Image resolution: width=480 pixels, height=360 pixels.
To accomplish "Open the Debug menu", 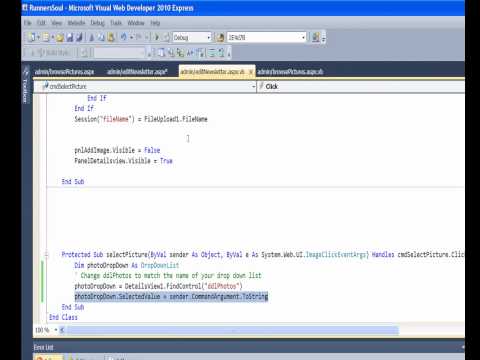I will (x=97, y=23).
